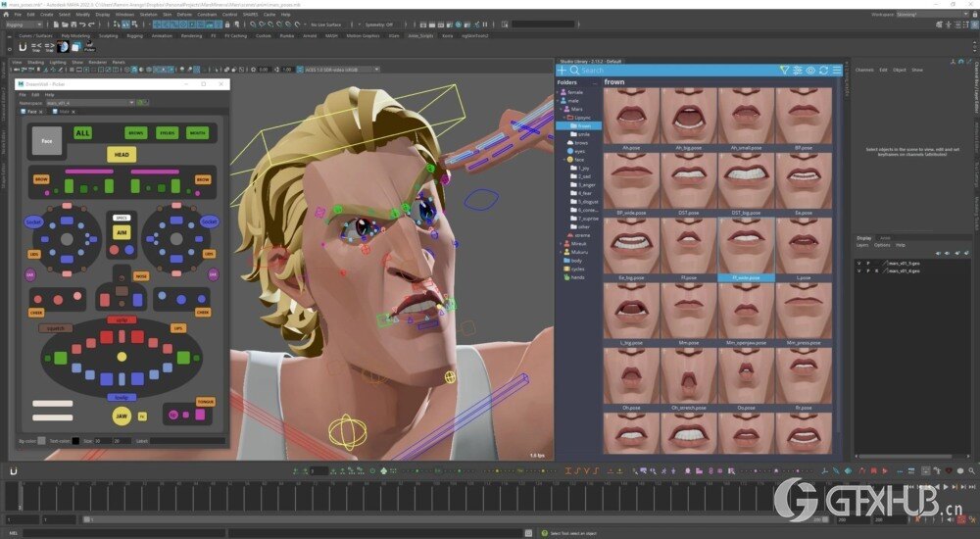The width and height of the screenshot is (980, 539).
Task: Open Namespace dropdown in Picker
Action: tap(90, 103)
